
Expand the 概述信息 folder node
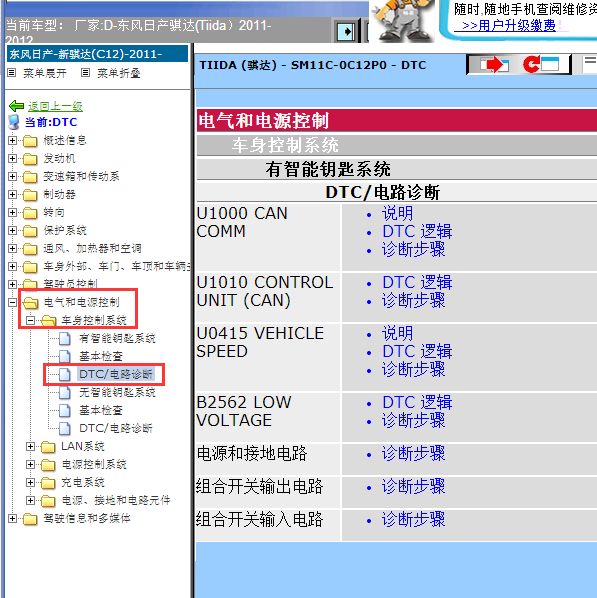pos(12,140)
